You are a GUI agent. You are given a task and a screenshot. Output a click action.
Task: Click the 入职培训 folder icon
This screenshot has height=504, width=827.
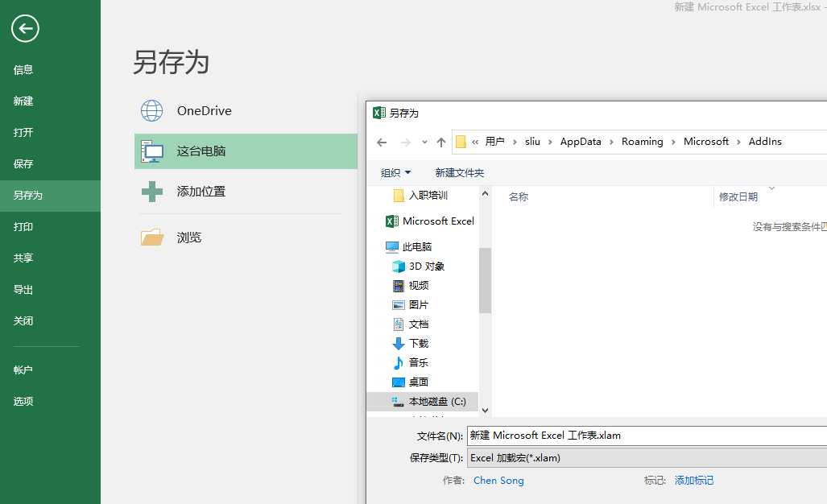pos(399,196)
